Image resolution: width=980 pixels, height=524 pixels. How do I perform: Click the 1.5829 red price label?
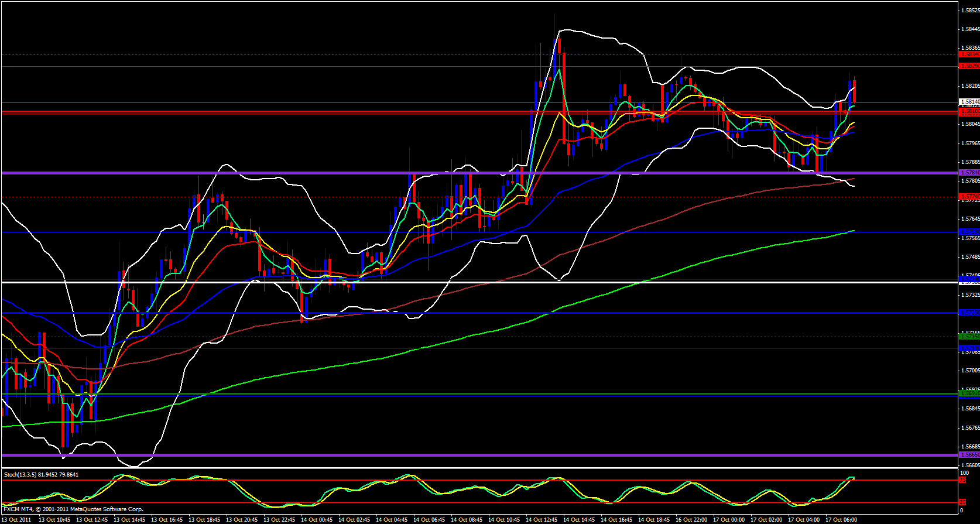[x=969, y=66]
